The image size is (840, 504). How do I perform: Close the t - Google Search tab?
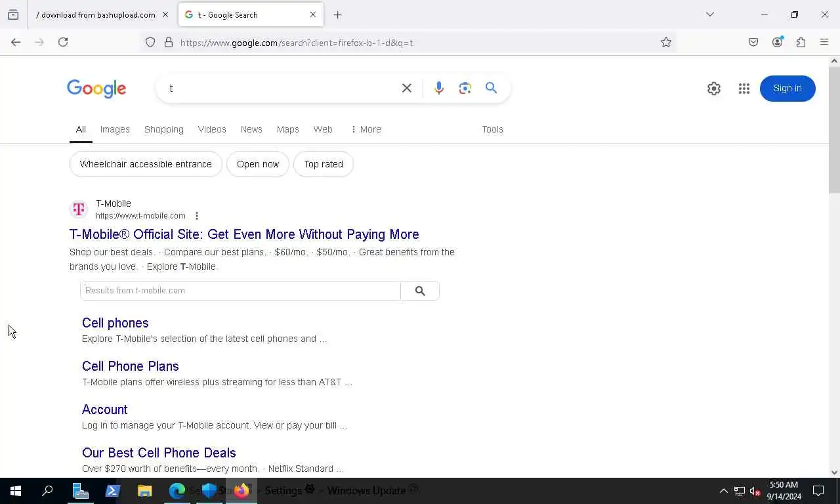pos(312,14)
